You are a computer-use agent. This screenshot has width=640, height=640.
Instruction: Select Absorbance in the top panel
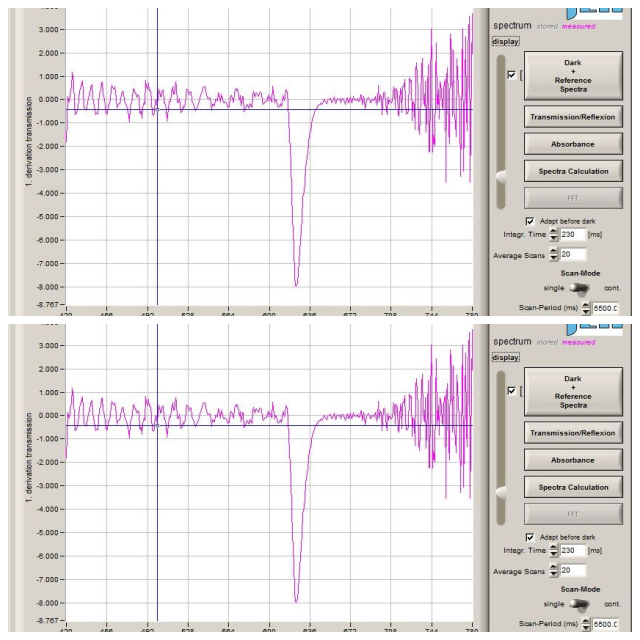[x=573, y=144]
